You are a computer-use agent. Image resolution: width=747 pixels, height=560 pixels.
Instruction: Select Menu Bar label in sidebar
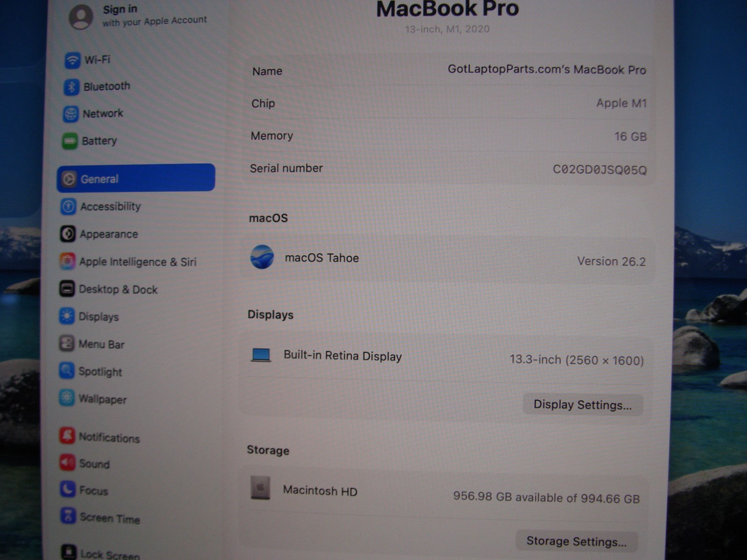point(101,344)
